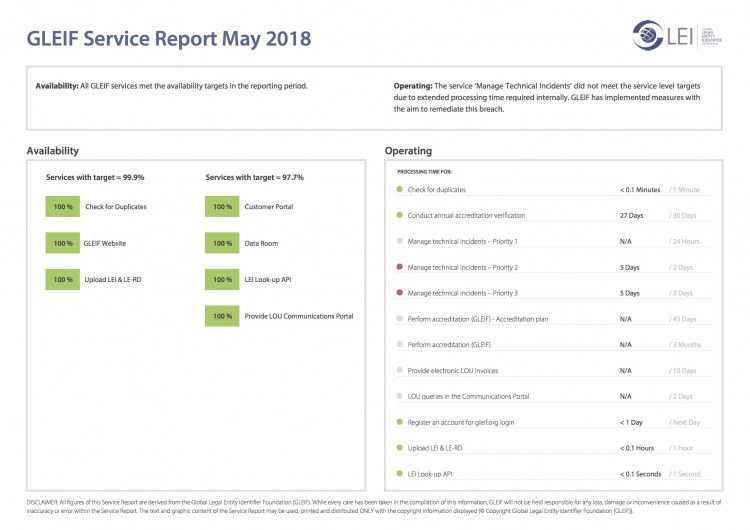Click the 27 Days processing time value
The height and width of the screenshot is (530, 750).
[x=631, y=215]
